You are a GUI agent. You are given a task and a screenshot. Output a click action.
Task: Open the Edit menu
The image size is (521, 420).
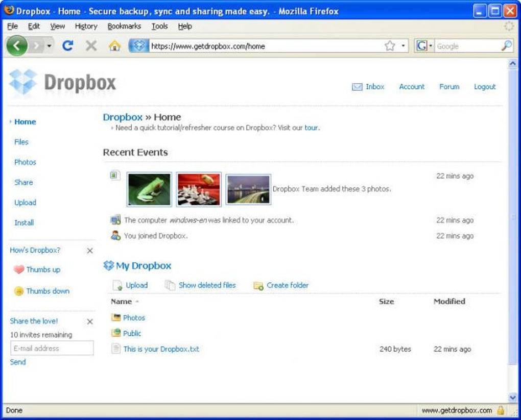click(x=34, y=26)
